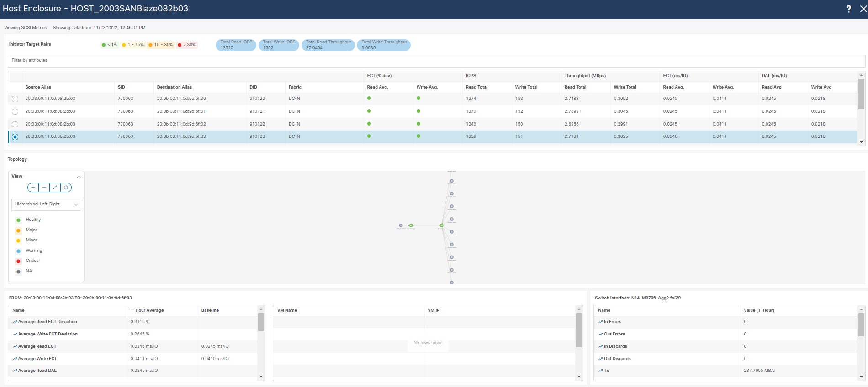
Task: Click the Value (1-Hour) column header
Action: pos(759,310)
